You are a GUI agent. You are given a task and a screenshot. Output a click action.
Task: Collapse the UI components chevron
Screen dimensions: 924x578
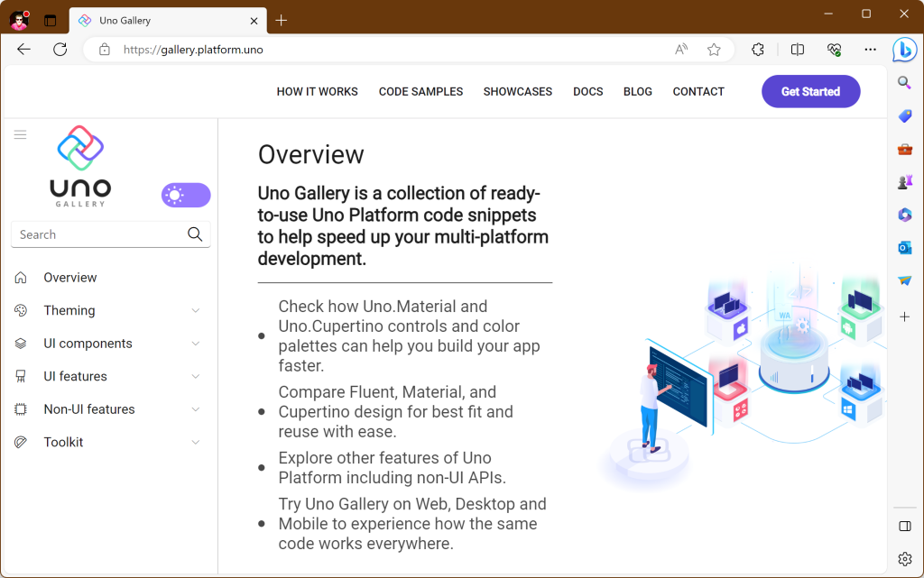point(196,343)
